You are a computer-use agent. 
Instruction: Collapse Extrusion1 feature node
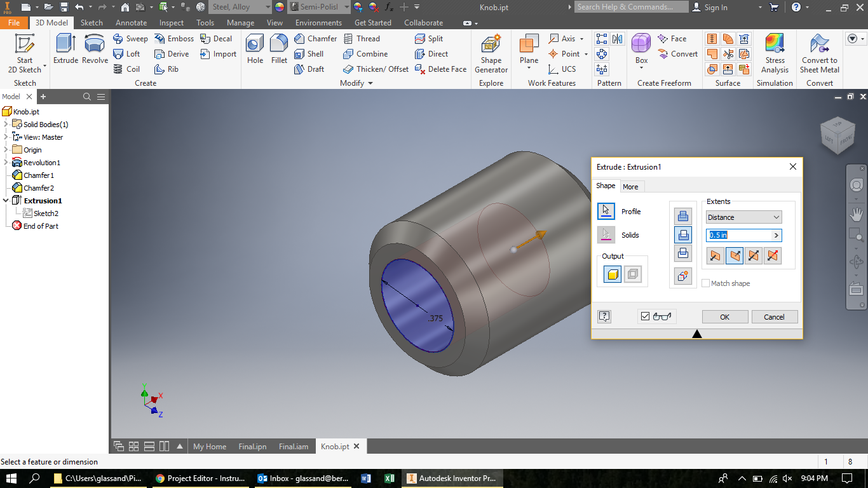[x=6, y=201]
